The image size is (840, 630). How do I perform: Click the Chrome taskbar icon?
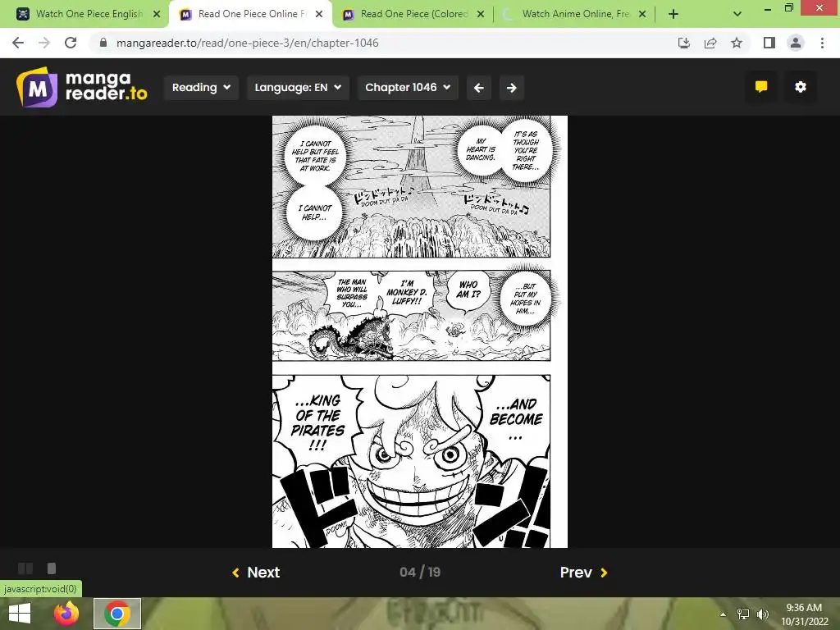(x=117, y=614)
